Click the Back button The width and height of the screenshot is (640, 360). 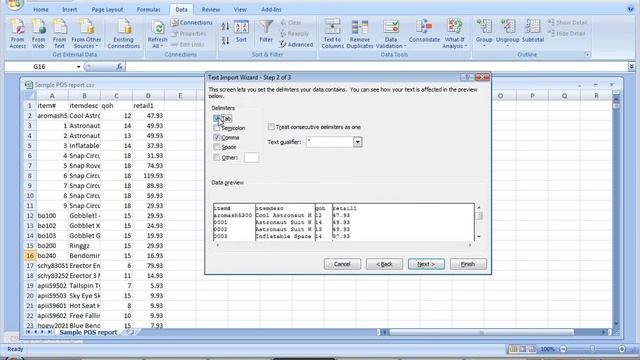click(384, 264)
